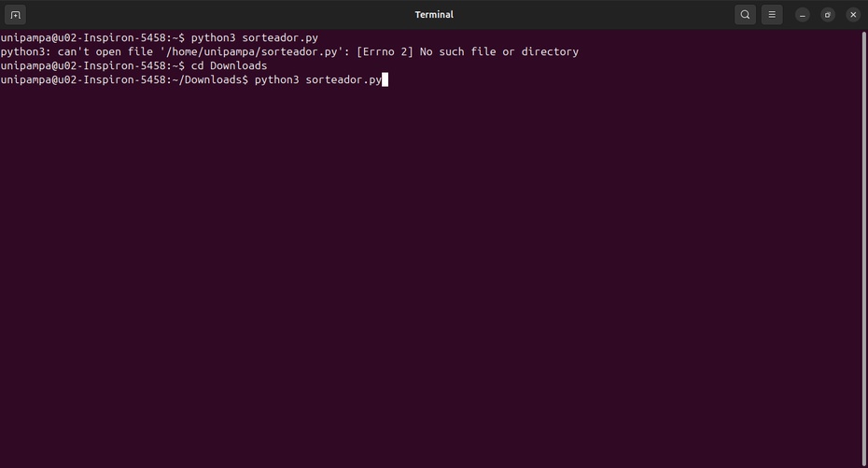Restore down the Terminal window
Screen dimensions: 868x468
[828, 15]
